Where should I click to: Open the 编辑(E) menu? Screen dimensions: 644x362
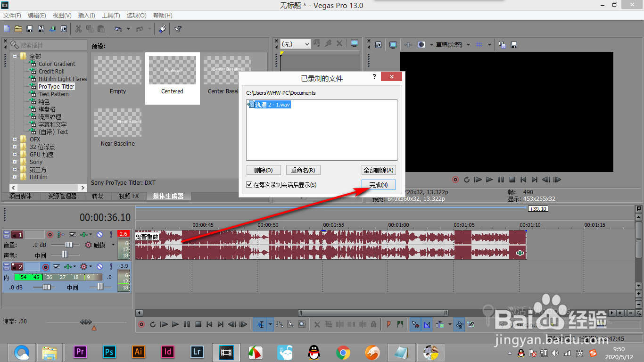37,16
